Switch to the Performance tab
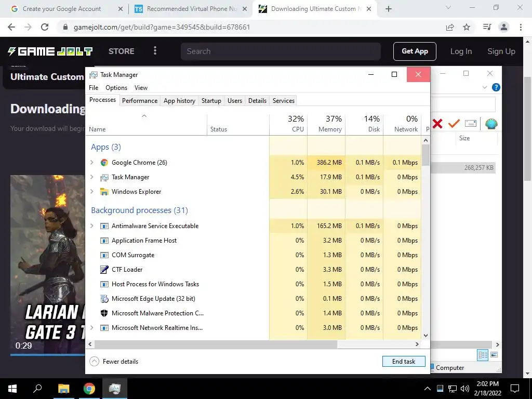Image resolution: width=532 pixels, height=399 pixels. coord(140,101)
